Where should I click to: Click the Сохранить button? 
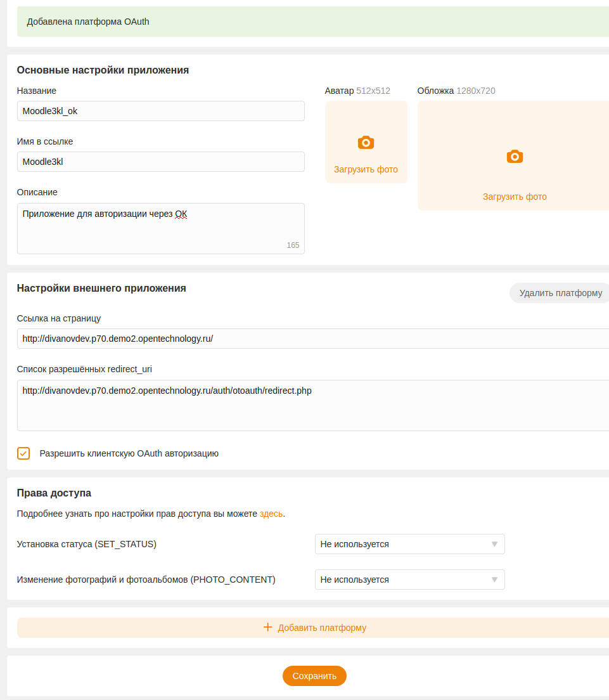point(314,676)
